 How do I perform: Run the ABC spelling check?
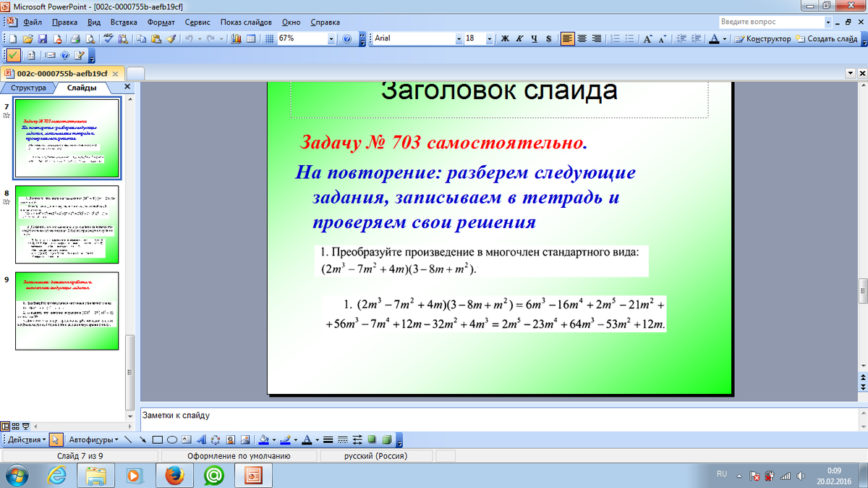click(108, 38)
